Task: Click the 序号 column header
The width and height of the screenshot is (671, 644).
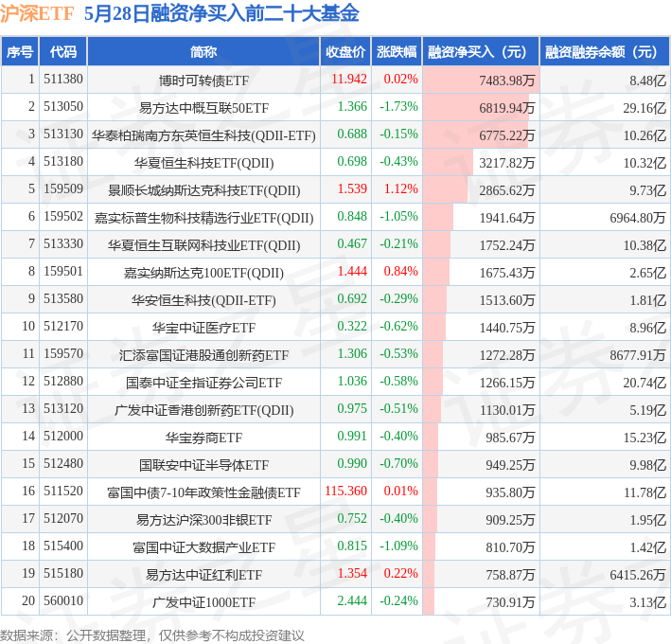Action: tap(20, 52)
